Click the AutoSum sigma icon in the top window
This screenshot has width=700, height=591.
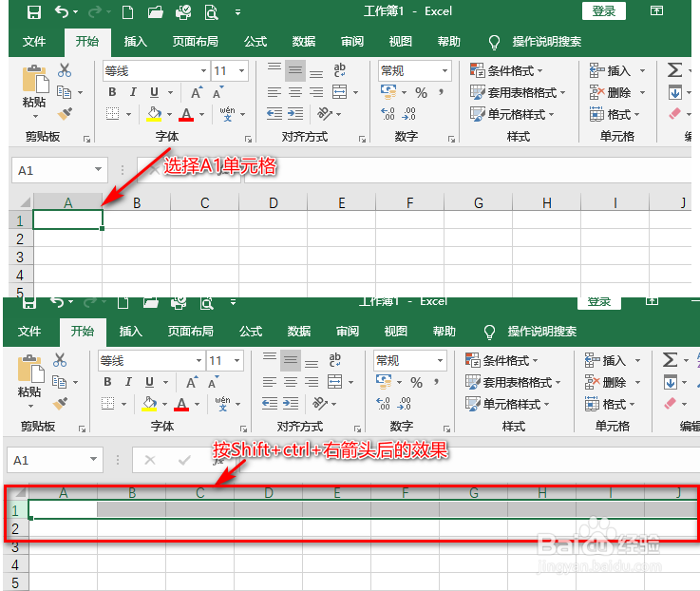pos(674,70)
